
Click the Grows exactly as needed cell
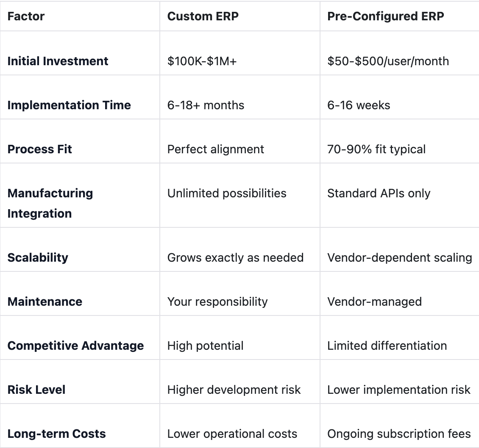pyautogui.click(x=235, y=257)
